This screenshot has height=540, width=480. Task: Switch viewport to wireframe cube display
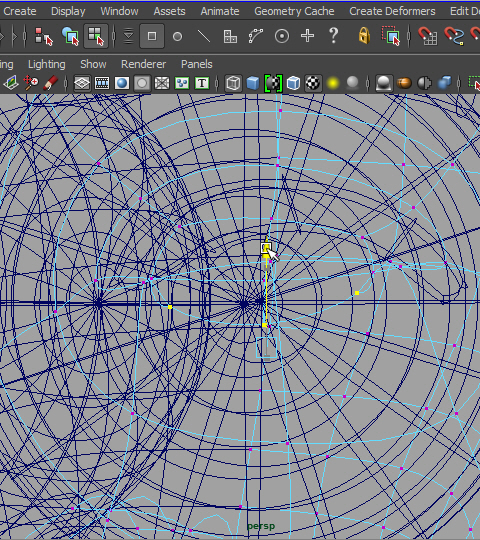[233, 83]
